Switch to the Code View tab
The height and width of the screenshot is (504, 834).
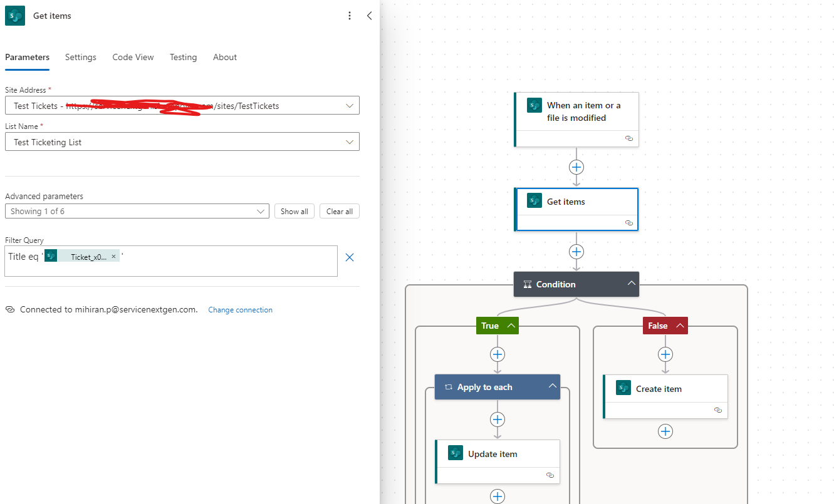(x=133, y=57)
